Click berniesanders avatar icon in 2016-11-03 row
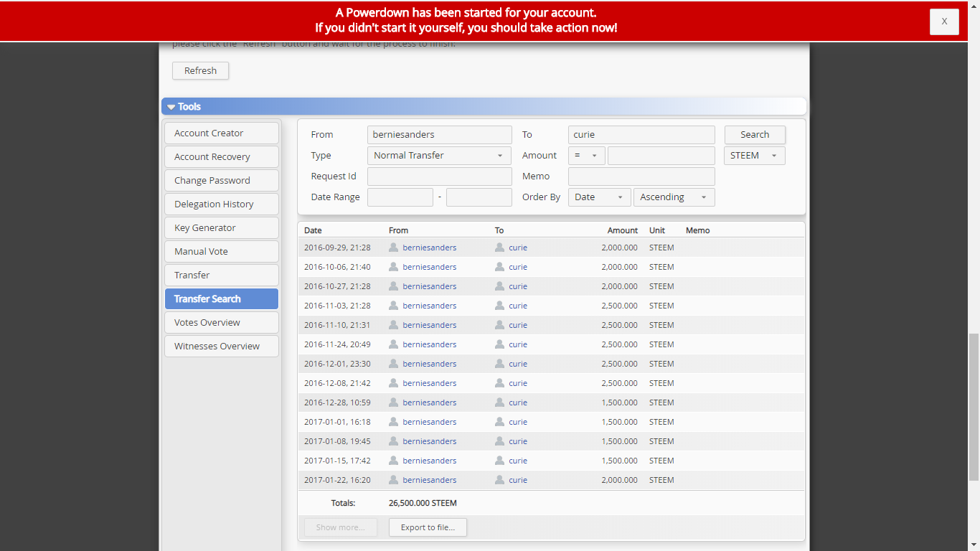The width and height of the screenshot is (980, 551). 393,305
